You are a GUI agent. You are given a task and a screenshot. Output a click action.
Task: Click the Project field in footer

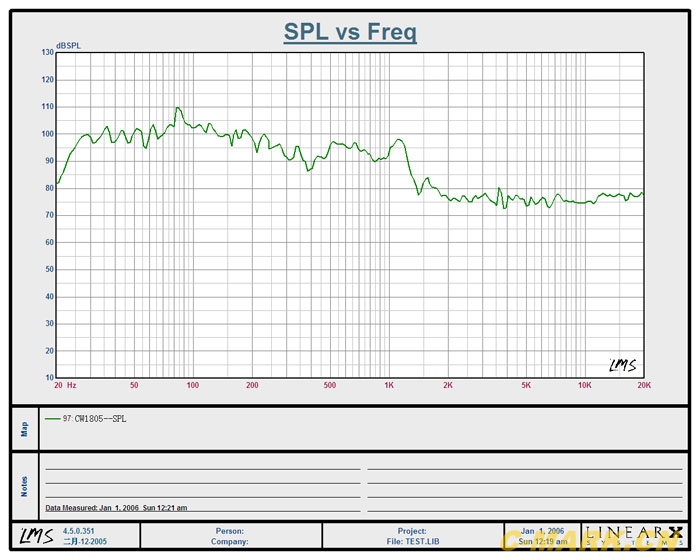[411, 531]
